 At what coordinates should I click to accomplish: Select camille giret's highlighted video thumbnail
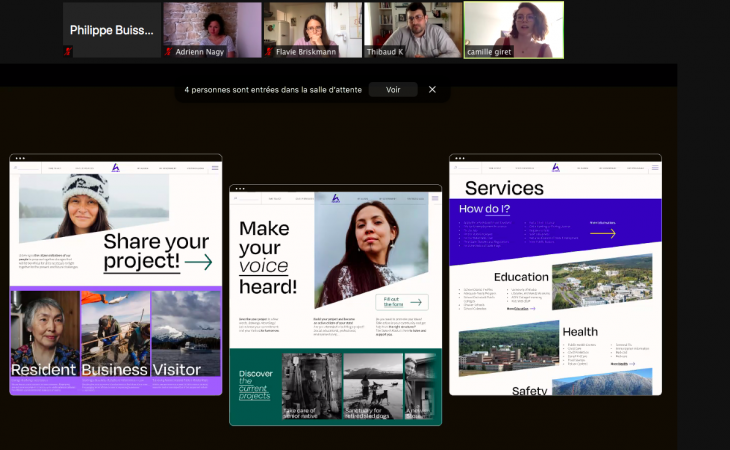tap(513, 29)
